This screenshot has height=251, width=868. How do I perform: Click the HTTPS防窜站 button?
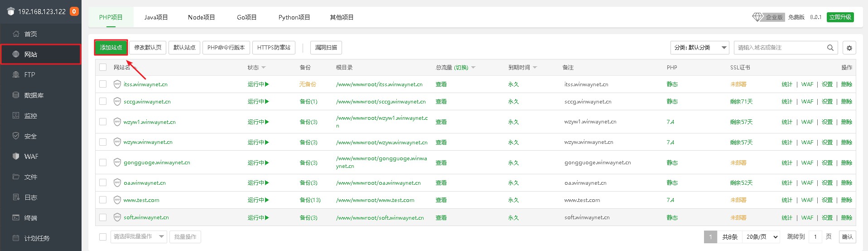pos(274,48)
